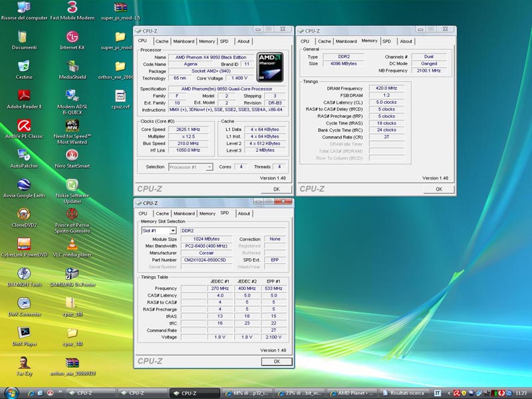
Task: Click the Socket AM2+ (940) package field
Action: [x=211, y=71]
